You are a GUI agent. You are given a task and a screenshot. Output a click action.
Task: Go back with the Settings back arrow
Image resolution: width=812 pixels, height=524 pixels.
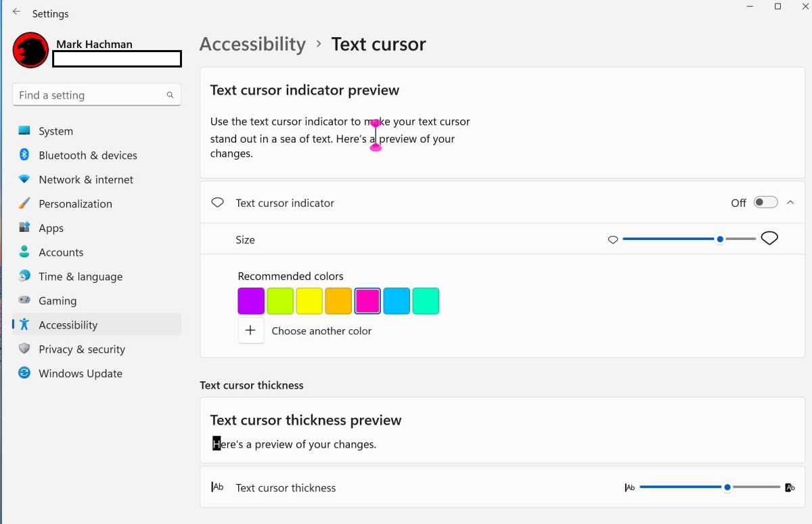[x=16, y=13]
